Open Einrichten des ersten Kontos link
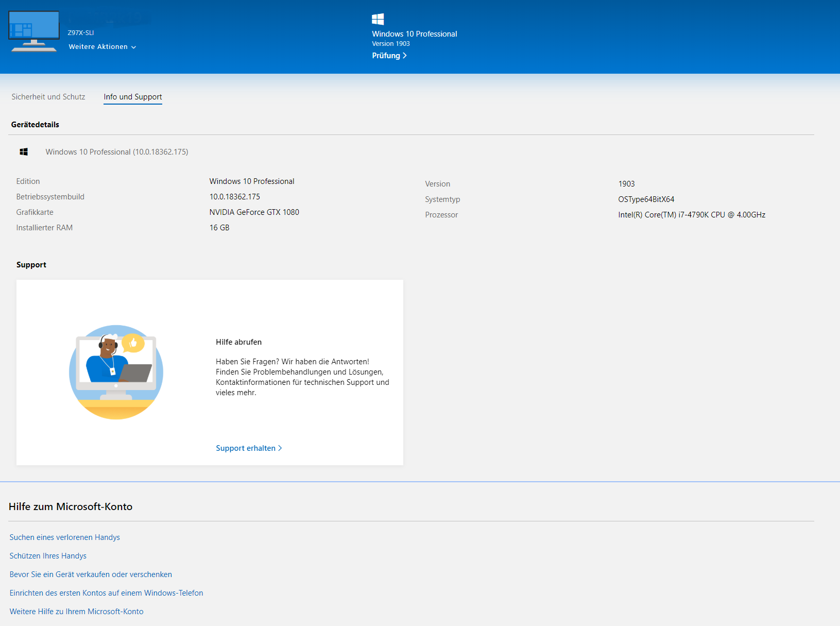This screenshot has width=840, height=626. click(x=107, y=593)
